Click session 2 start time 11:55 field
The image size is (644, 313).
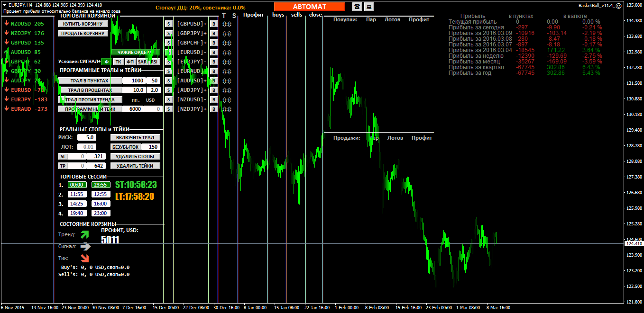(76, 194)
